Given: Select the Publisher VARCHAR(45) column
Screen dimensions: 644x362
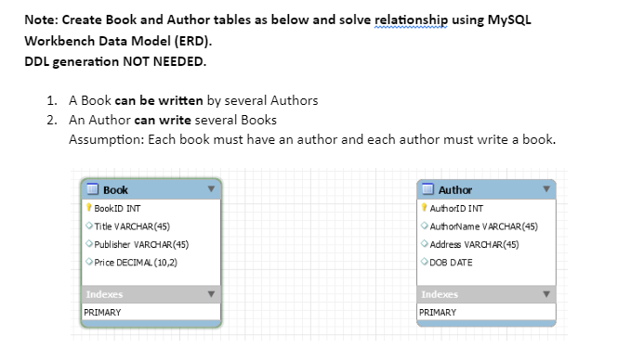Looking at the screenshot, I should pyautogui.click(x=141, y=245).
